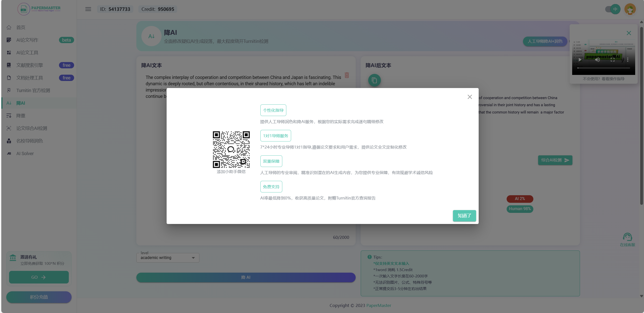
Task: Click the trash icon to clear input text
Action: coord(347,75)
